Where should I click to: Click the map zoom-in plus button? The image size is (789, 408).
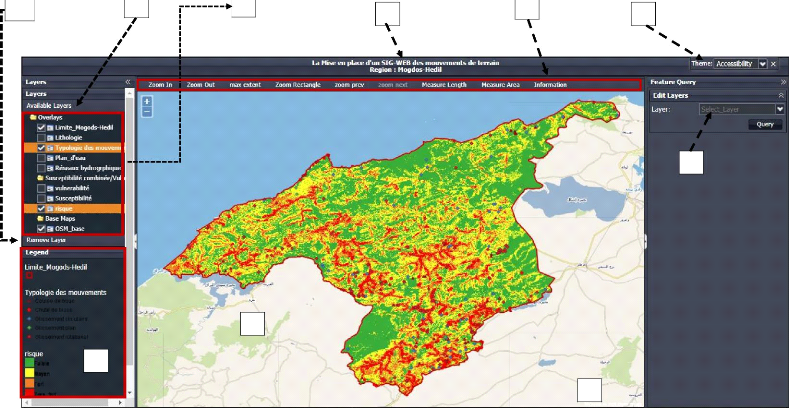(147, 101)
